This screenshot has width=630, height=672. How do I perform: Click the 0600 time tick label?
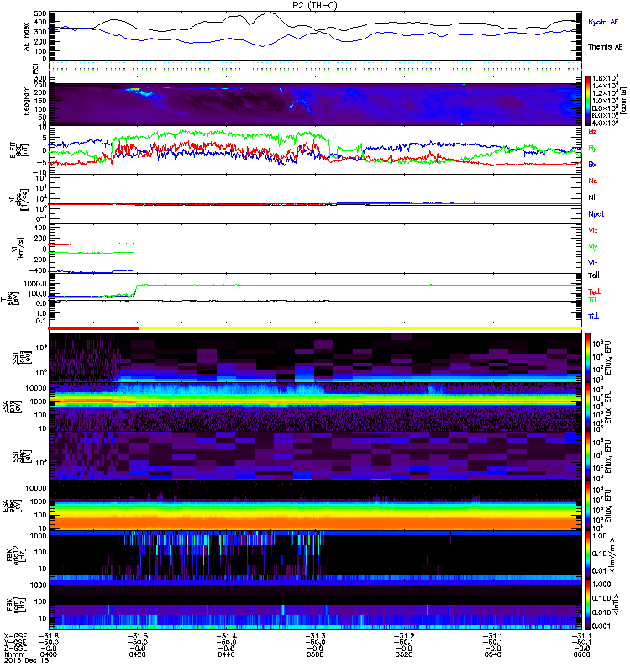581,654
